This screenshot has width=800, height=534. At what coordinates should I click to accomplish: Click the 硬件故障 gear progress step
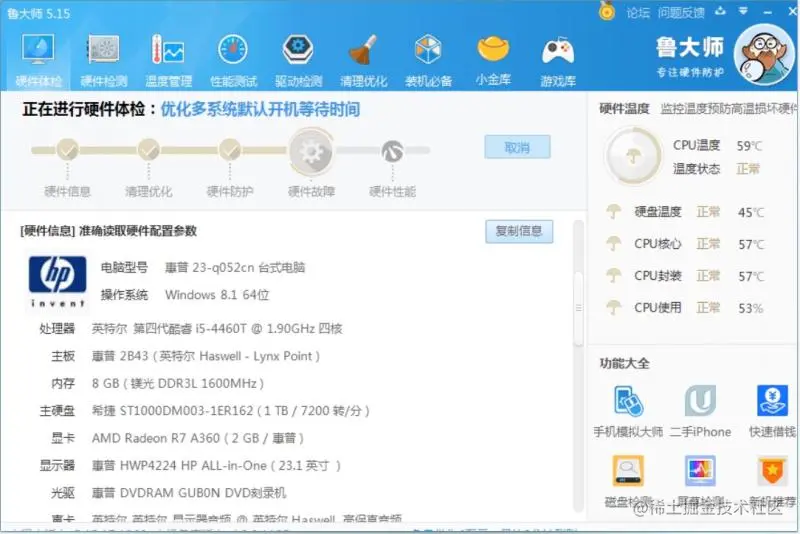(311, 151)
